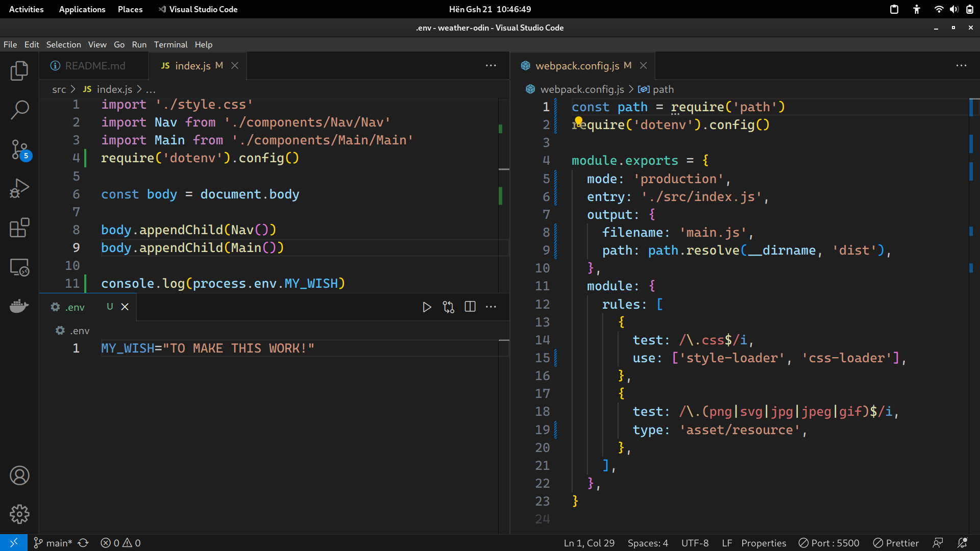The height and width of the screenshot is (551, 980).
Task: Click the .env breadcrumb in lower editor
Action: 79,331
